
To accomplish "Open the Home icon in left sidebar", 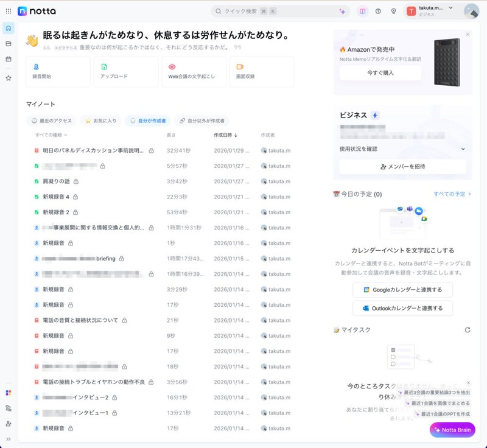I will [x=9, y=28].
